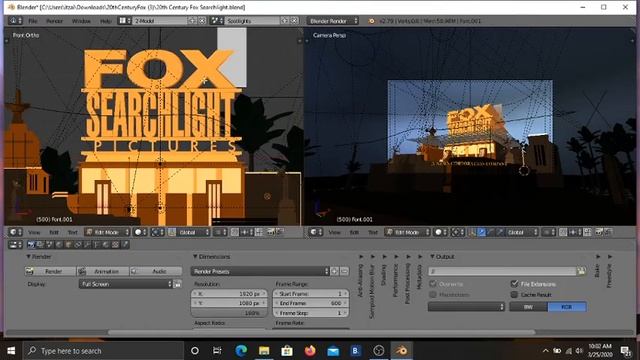Open the Help menu
Viewport: 640px width, 360px height.
pos(106,21)
